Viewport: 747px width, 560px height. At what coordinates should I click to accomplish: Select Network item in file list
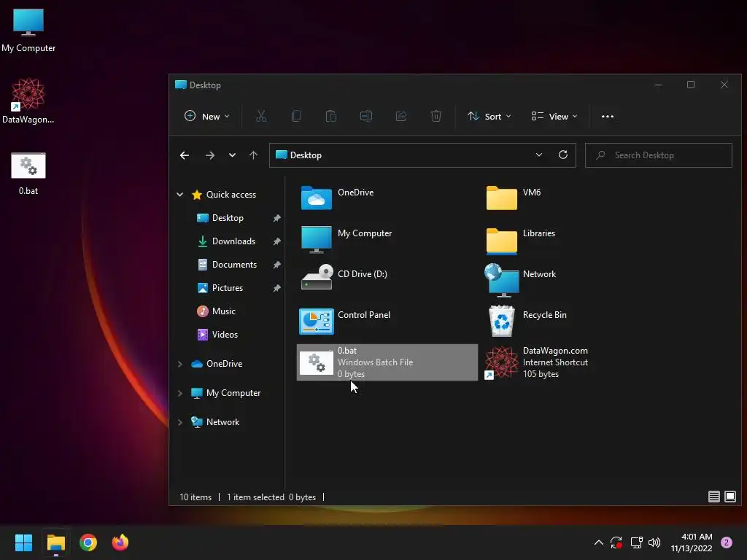[x=572, y=280]
